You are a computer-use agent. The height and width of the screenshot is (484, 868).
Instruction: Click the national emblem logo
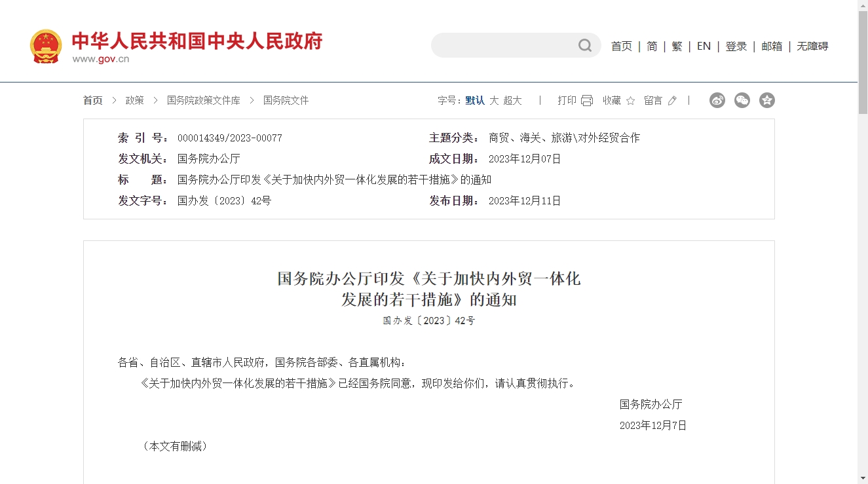pyautogui.click(x=46, y=46)
